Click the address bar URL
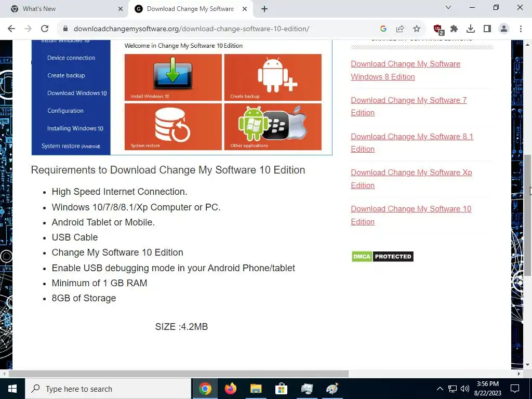 click(x=191, y=29)
